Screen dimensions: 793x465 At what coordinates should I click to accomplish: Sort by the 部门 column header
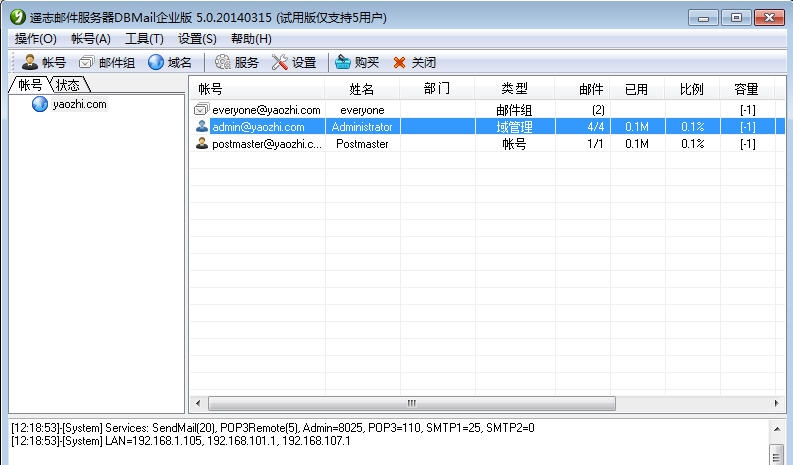437,89
